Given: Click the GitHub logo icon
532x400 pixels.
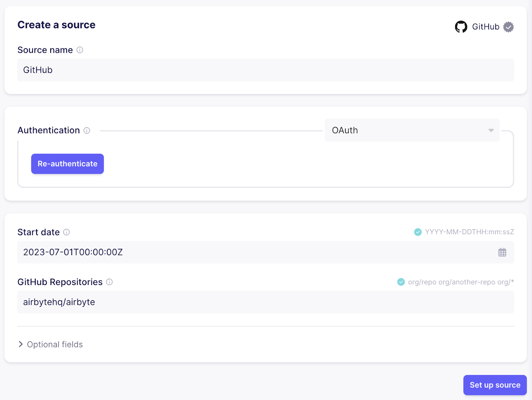Looking at the screenshot, I should (x=462, y=27).
